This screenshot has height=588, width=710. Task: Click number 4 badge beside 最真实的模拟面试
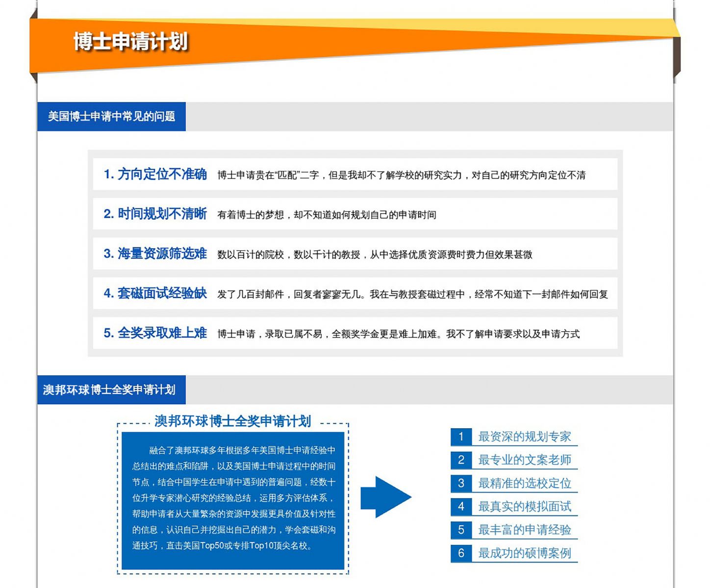461,507
